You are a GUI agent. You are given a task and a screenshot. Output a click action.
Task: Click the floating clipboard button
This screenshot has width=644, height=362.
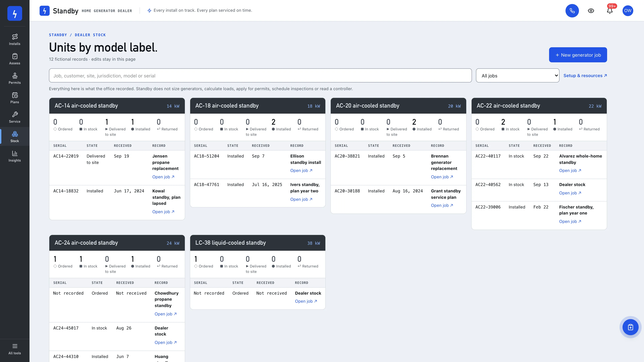click(630, 327)
